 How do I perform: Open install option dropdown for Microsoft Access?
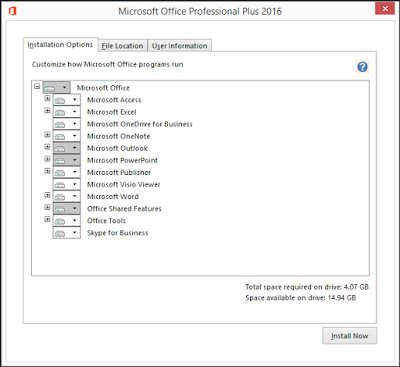[67, 100]
